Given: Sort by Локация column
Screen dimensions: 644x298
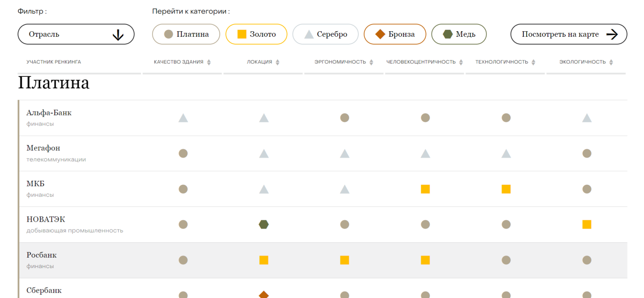Looking at the screenshot, I should tap(263, 62).
